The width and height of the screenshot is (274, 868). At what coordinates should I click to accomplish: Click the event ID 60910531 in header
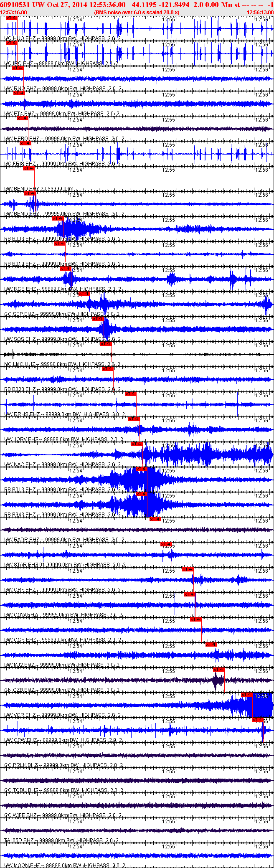click(15, 5)
